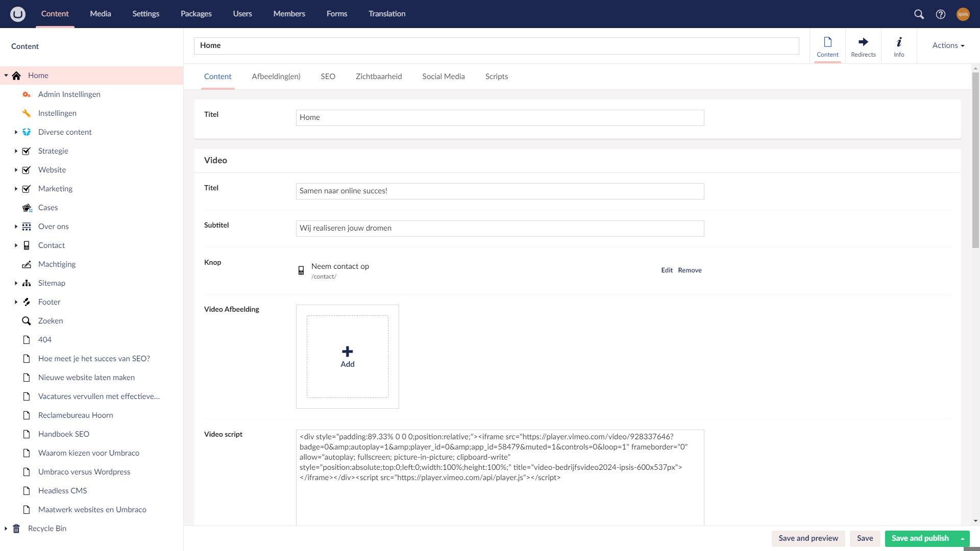Click the Remove link for Knop

click(x=690, y=270)
